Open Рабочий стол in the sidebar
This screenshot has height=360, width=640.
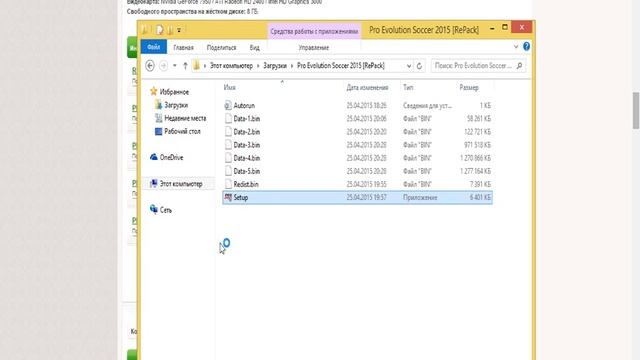[182, 131]
